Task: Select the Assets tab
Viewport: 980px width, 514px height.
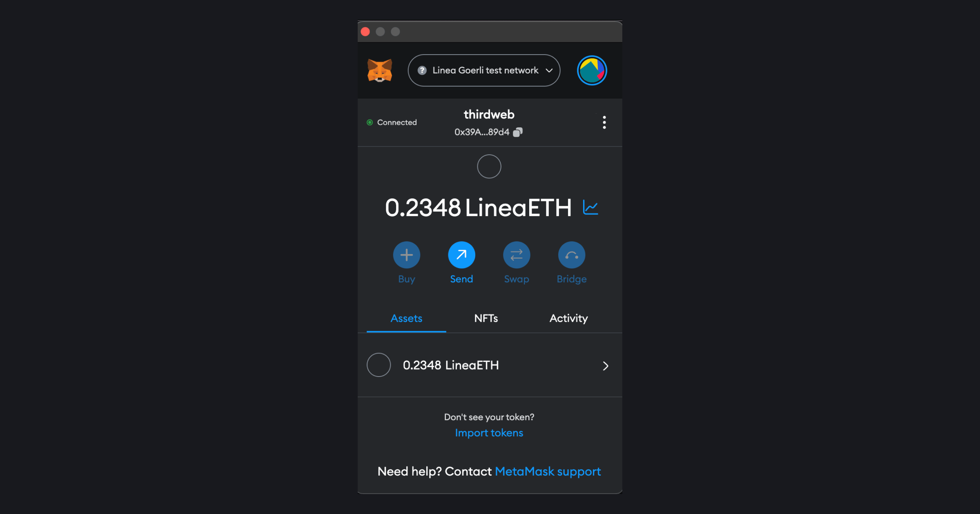Action: (406, 318)
